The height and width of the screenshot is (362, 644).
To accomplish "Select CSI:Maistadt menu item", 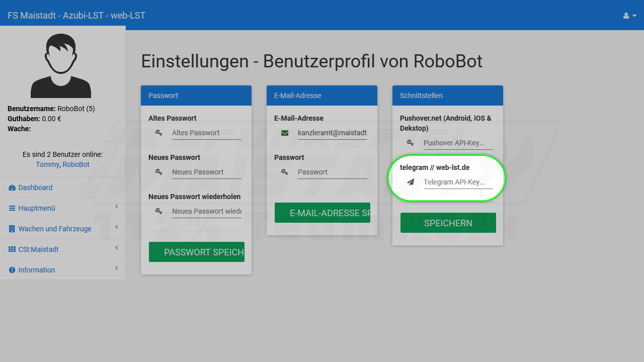I will pyautogui.click(x=62, y=249).
